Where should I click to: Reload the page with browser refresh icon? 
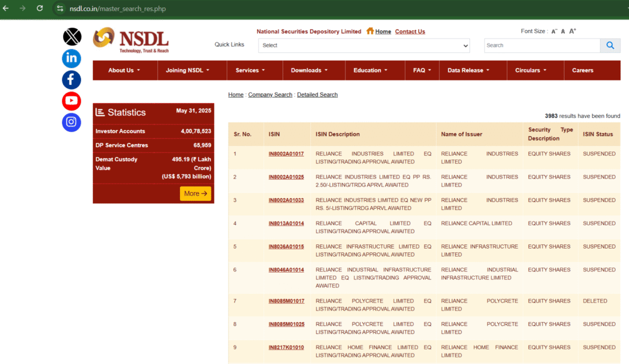[x=40, y=9]
